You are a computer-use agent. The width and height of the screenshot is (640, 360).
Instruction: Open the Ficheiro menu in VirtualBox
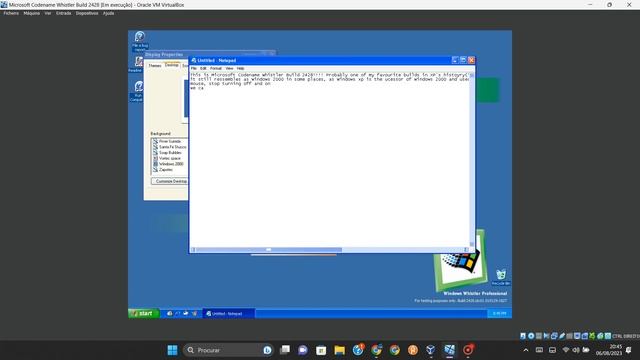click(x=11, y=13)
